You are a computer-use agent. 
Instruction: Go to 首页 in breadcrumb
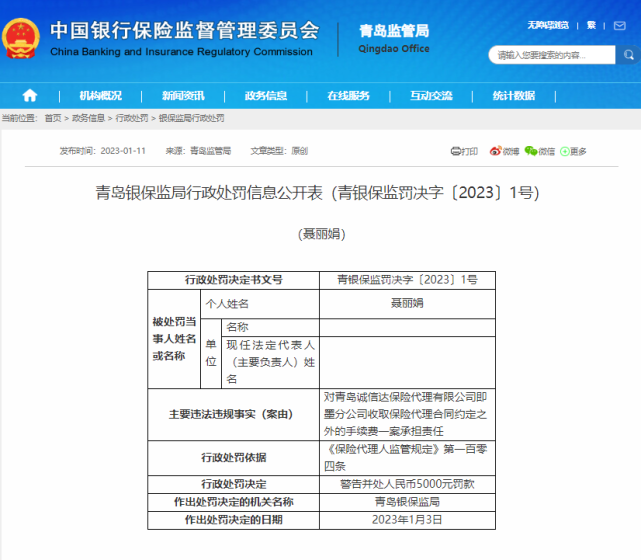pyautogui.click(x=53, y=118)
